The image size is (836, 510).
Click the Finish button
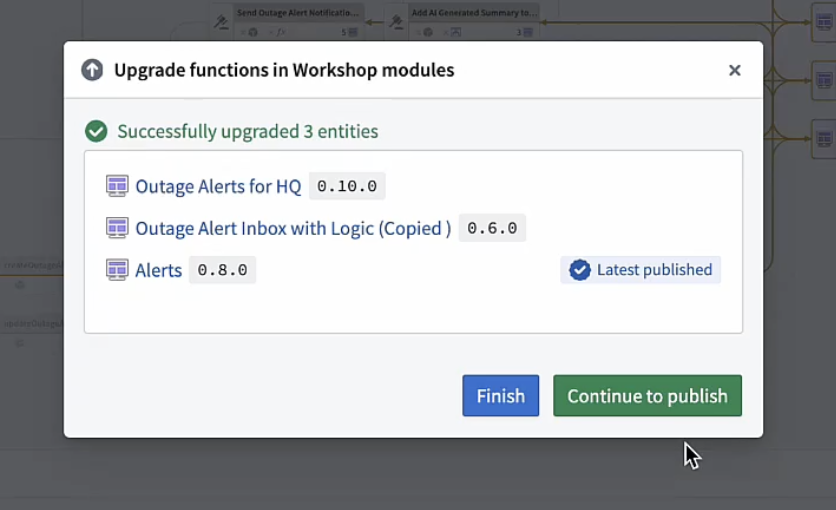tap(501, 395)
